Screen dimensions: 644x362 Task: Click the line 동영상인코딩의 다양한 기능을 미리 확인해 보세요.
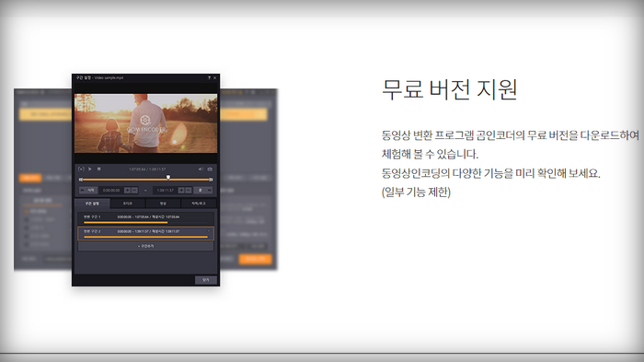491,173
